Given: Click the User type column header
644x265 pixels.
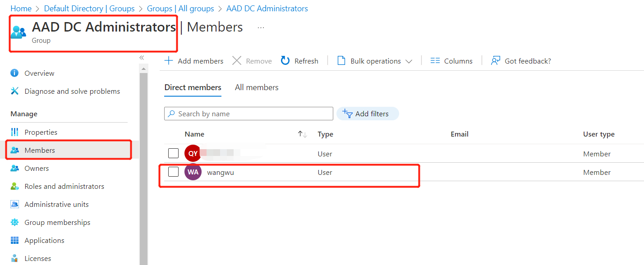Looking at the screenshot, I should [599, 134].
